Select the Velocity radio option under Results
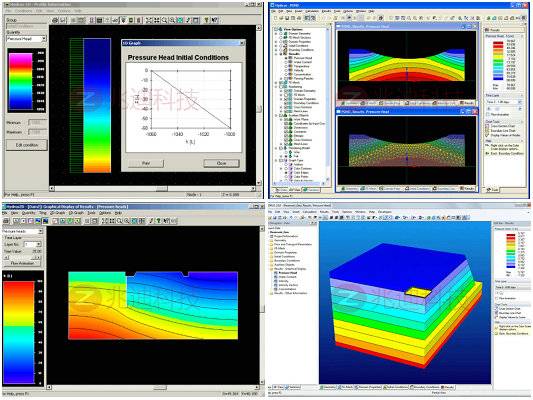 pyautogui.click(x=286, y=70)
